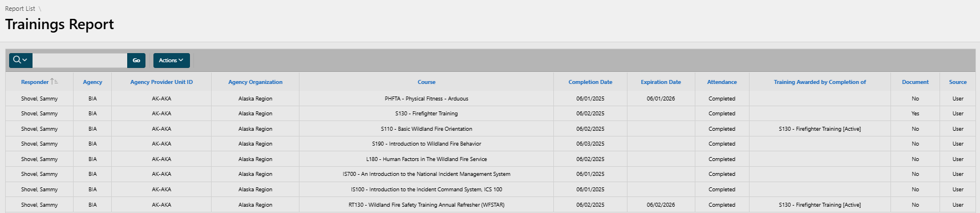Open the Agency Provider Unit ID header

pos(161,82)
